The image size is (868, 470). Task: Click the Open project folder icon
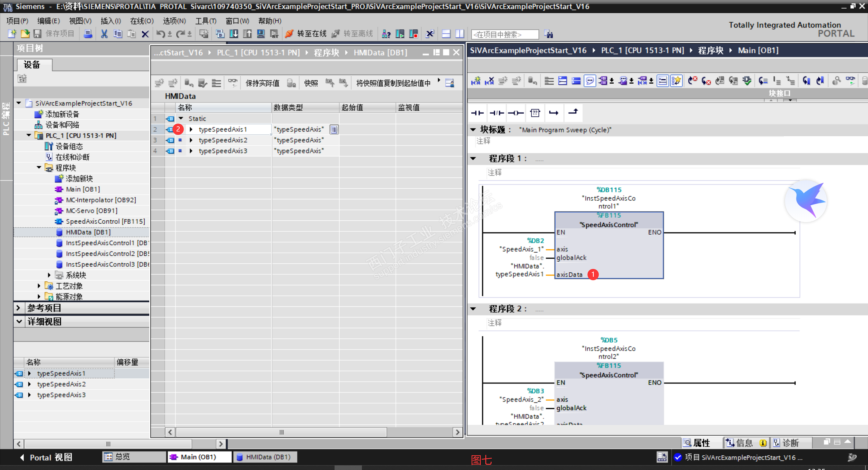click(25, 34)
